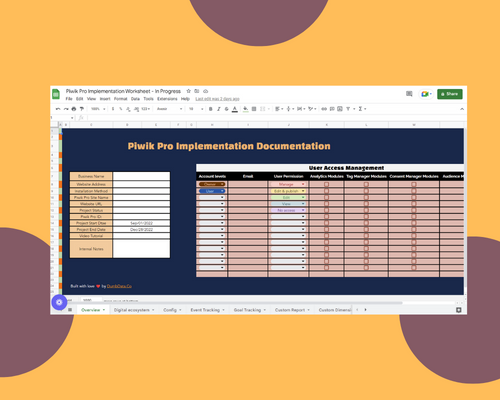The image size is (500, 400).
Task: Check Analytics Modules box in Owner row
Action: click(x=326, y=184)
